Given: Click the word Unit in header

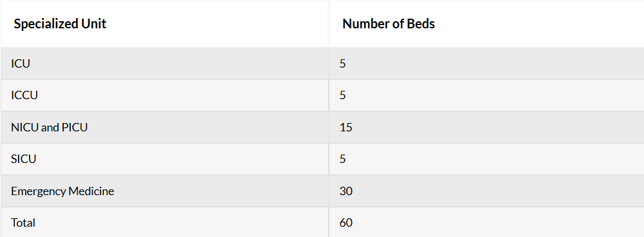Looking at the screenshot, I should 95,24.
